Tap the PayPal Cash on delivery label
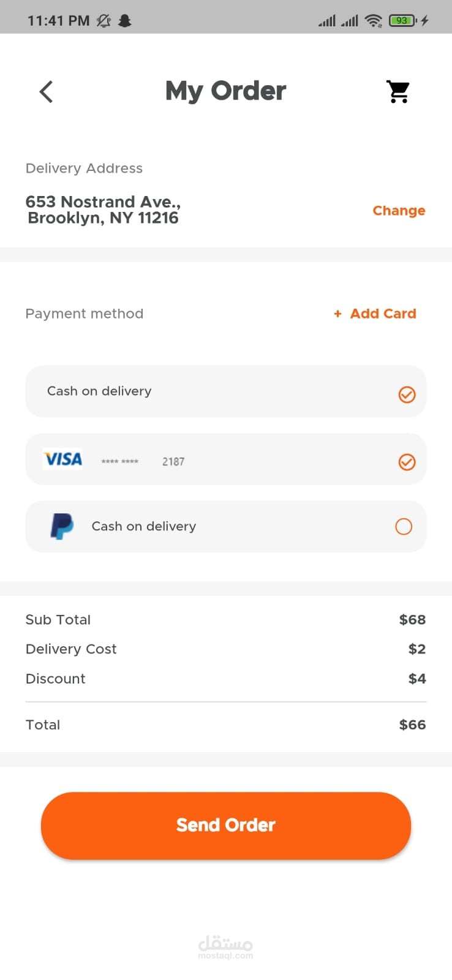452x980 pixels. pos(144,526)
